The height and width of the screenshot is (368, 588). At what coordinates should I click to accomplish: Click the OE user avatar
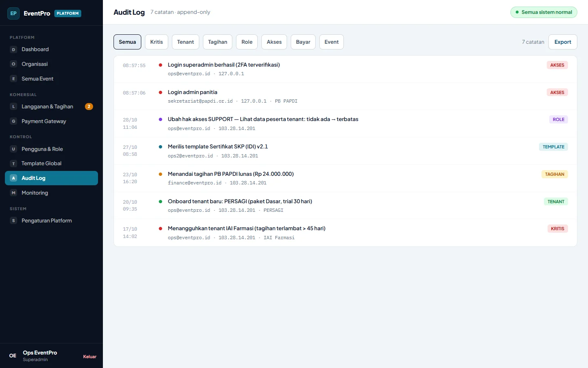pos(13,356)
